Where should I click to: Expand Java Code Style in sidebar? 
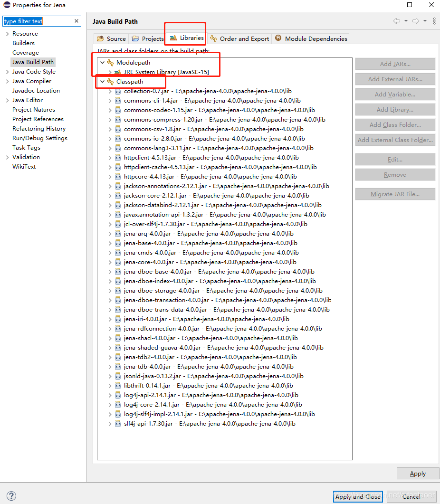click(x=7, y=72)
